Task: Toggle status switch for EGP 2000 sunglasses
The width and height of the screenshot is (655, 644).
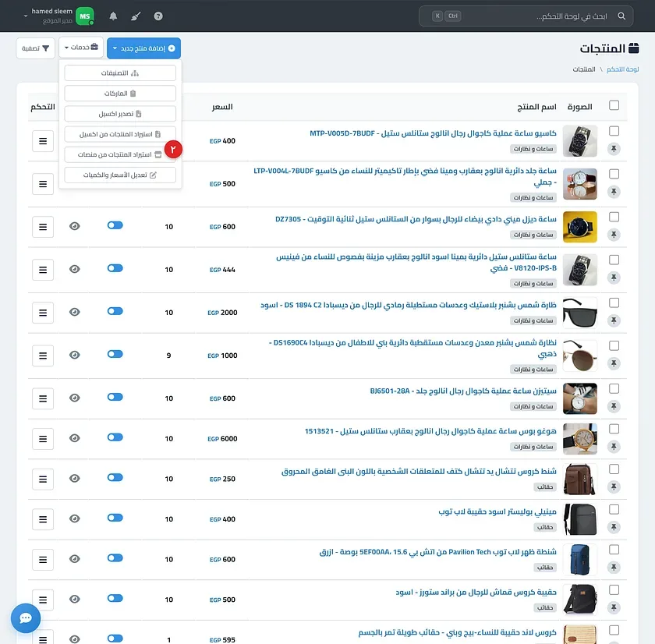Action: tap(115, 311)
